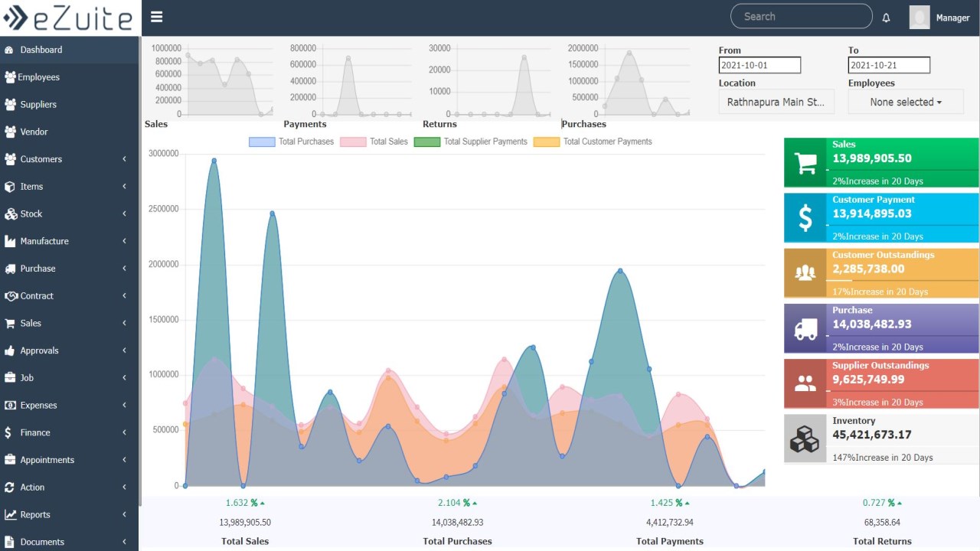Open the Contract sidebar menu
980x551 pixels.
point(69,296)
